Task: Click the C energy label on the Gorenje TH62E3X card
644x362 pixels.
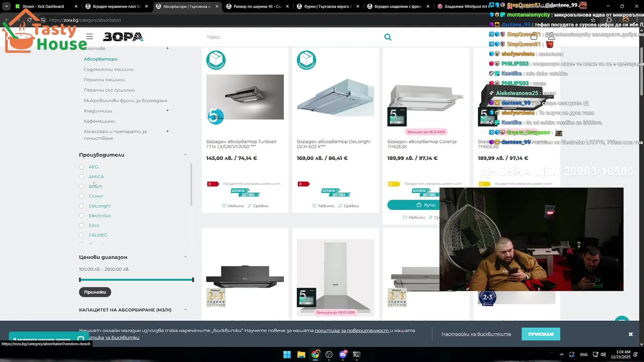Action: coord(394,184)
